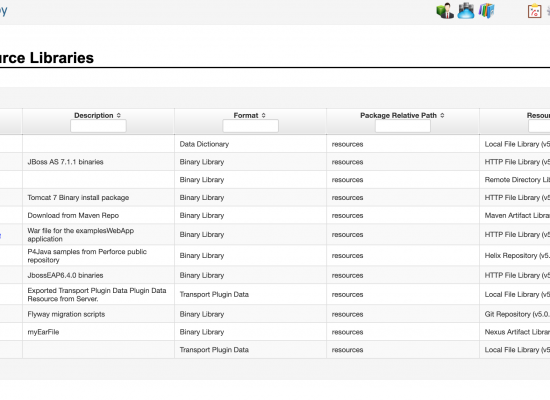Image resolution: width=550 pixels, height=400 pixels.
Task: Open the clipboard strategy plan icon
Action: click(x=535, y=11)
